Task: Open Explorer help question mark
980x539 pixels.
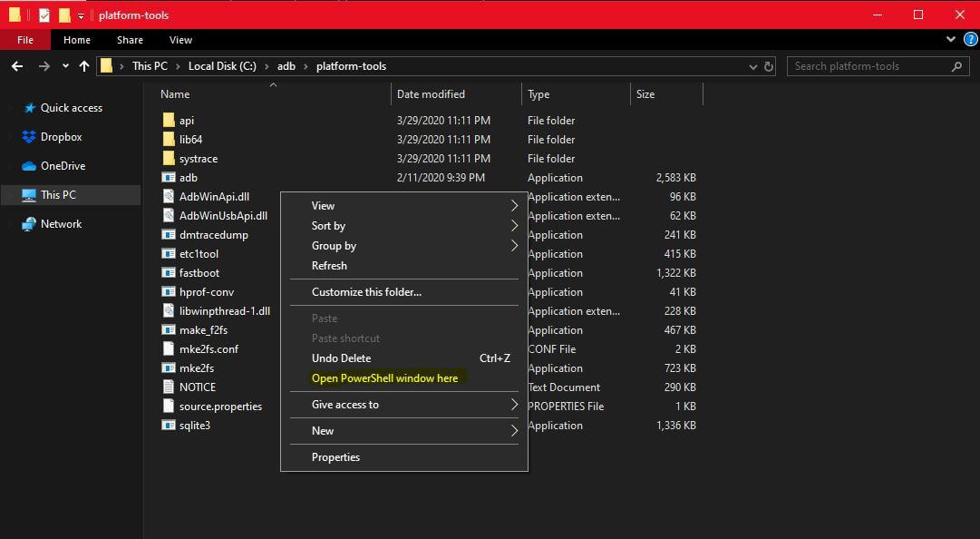Action: [x=970, y=39]
